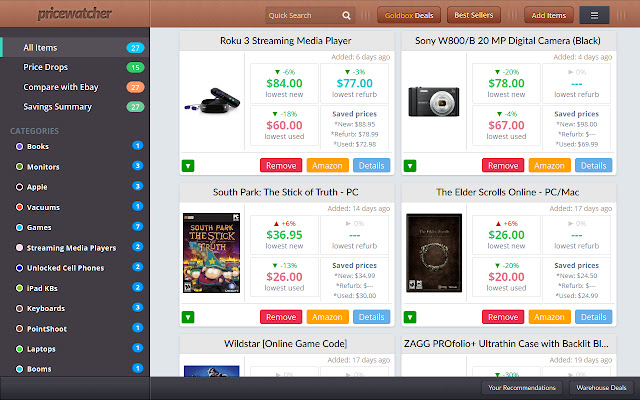Click Your Recommendations in bottom bar
The height and width of the screenshot is (400, 640).
pyautogui.click(x=522, y=388)
